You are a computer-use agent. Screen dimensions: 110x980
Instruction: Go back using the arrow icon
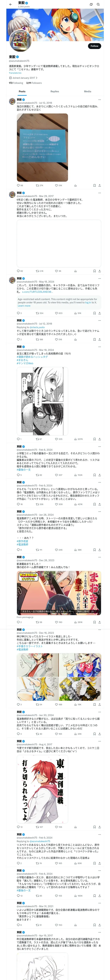tap(11, 5)
